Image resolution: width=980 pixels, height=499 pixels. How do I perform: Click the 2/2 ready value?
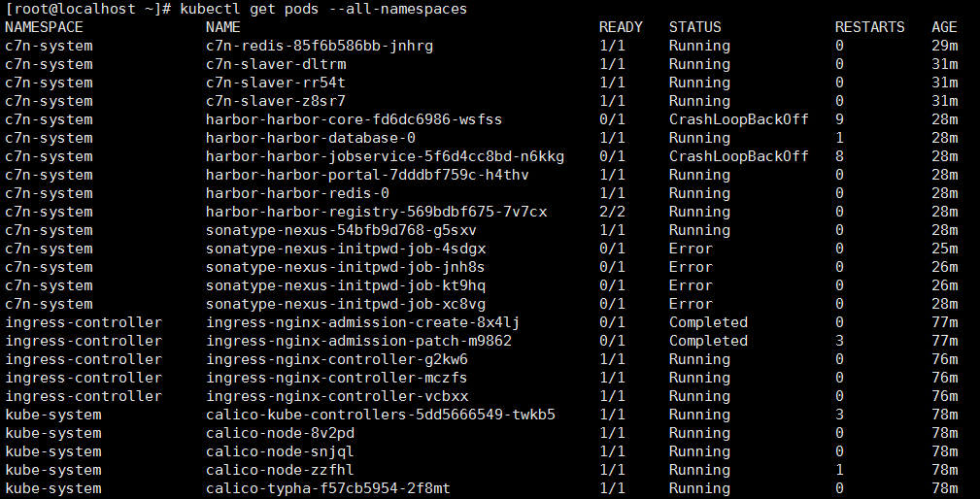612,212
